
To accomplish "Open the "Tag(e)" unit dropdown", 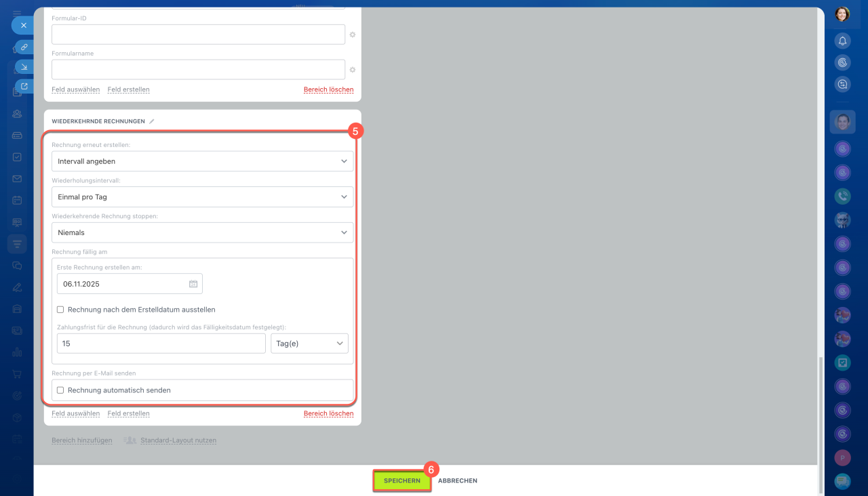I will 309,344.
